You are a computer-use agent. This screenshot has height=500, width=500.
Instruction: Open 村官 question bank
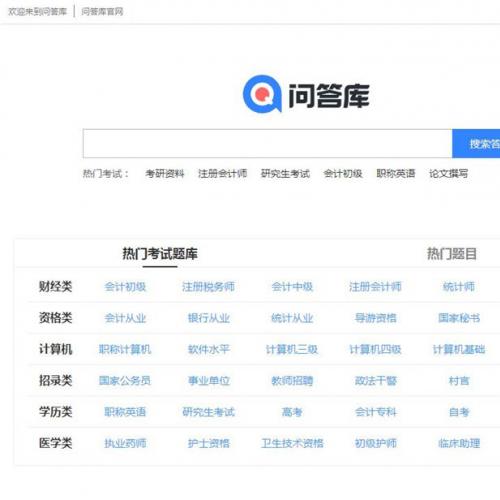click(x=459, y=381)
